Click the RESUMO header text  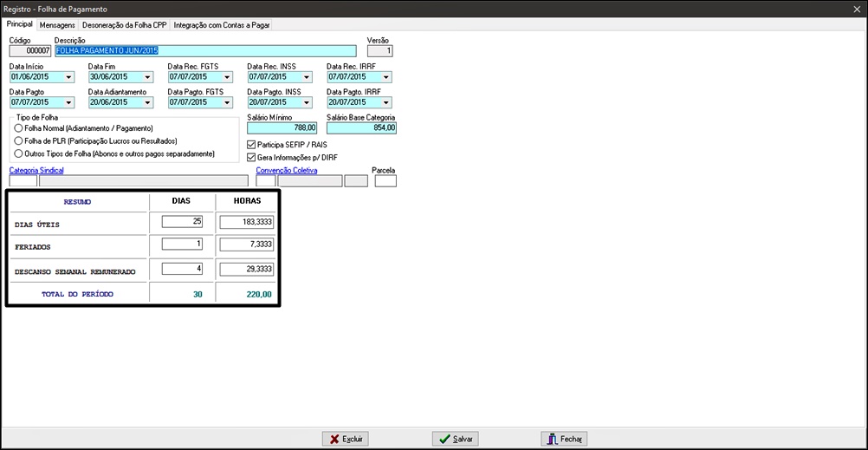77,202
